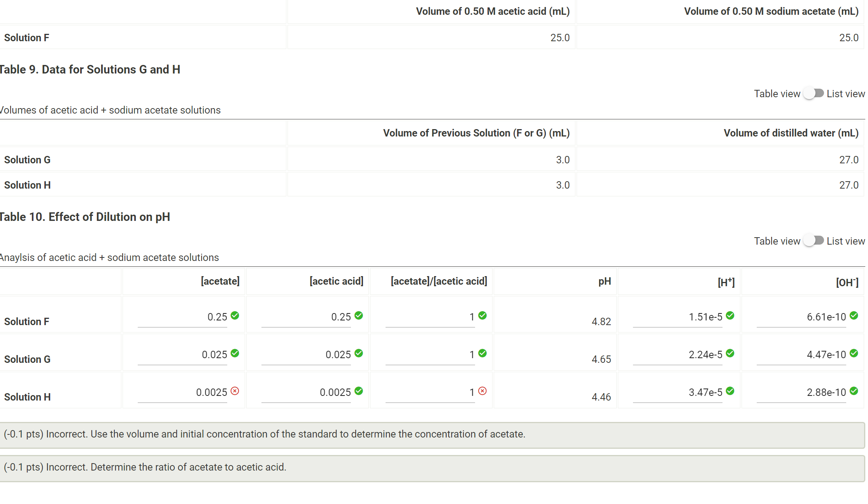This screenshot has width=868, height=504.
Task: Click checkmark beside Solution G acetic acid
Action: [358, 353]
